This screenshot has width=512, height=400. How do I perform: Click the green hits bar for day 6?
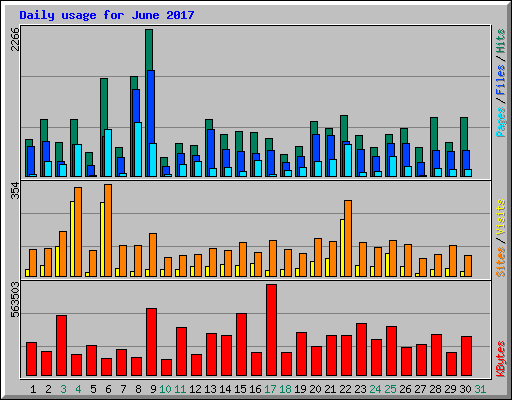pos(104,104)
